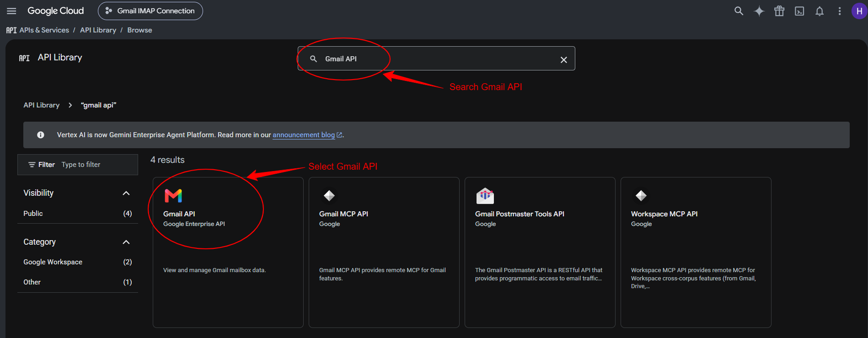The width and height of the screenshot is (868, 338).
Task: Collapse the Category section chevron
Action: [x=126, y=242]
